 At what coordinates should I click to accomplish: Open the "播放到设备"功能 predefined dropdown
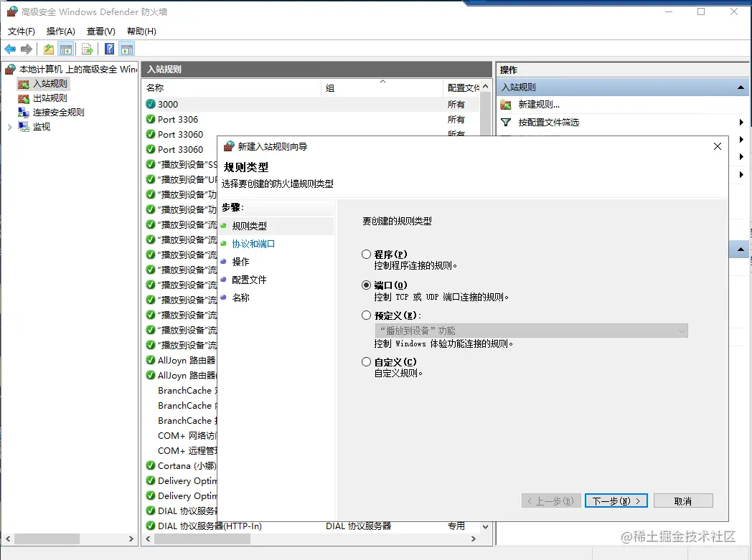pyautogui.click(x=531, y=331)
